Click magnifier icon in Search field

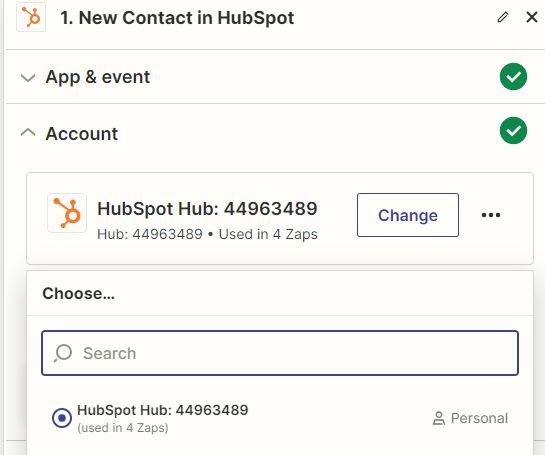(63, 353)
